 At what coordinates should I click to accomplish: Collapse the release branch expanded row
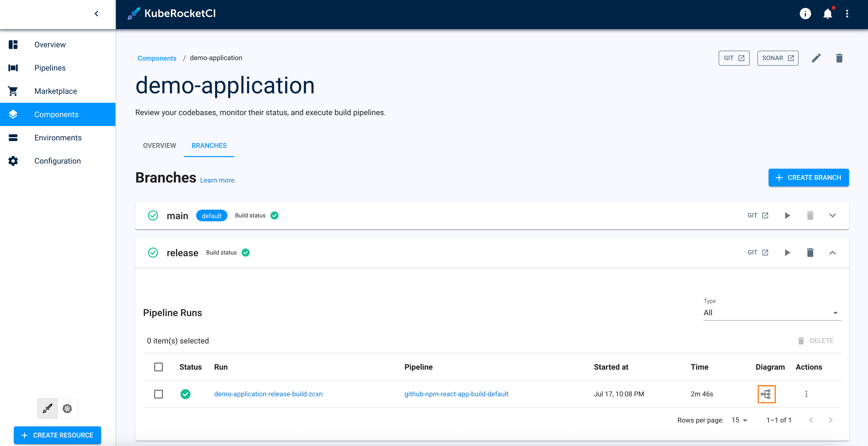[x=832, y=253]
